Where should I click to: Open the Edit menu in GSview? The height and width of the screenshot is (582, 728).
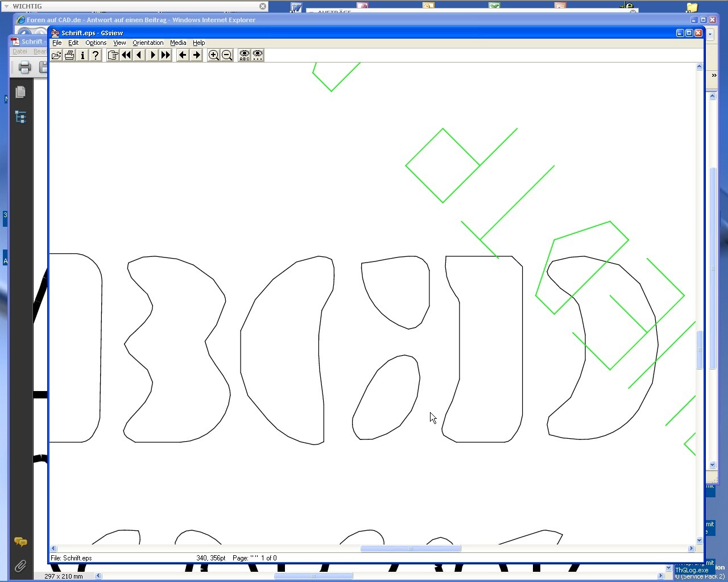[73, 43]
